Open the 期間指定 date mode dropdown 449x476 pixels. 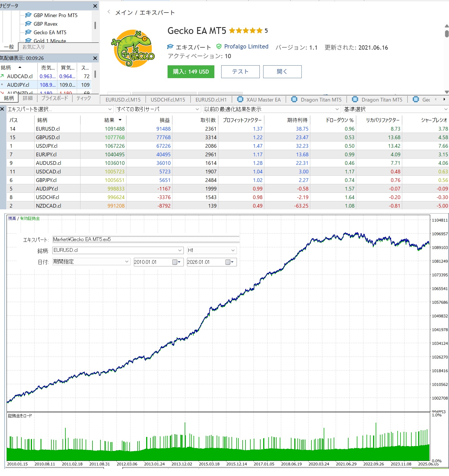coord(91,262)
